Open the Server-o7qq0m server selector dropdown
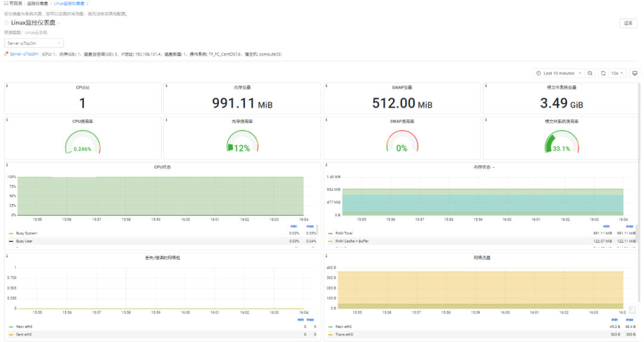The width and height of the screenshot is (644, 342). coord(34,43)
